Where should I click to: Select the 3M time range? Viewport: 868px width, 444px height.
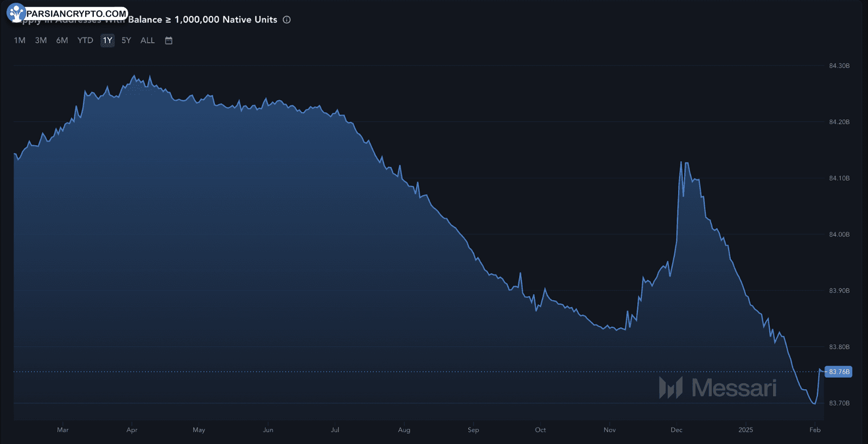(x=41, y=41)
